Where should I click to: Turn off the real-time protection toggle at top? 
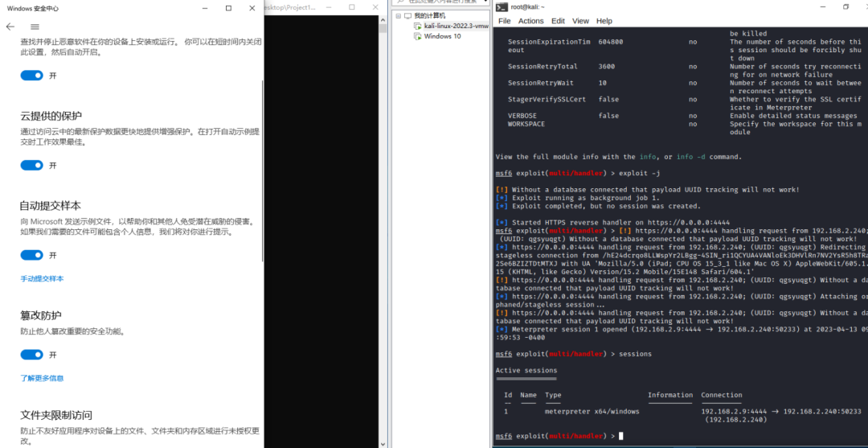pyautogui.click(x=31, y=76)
